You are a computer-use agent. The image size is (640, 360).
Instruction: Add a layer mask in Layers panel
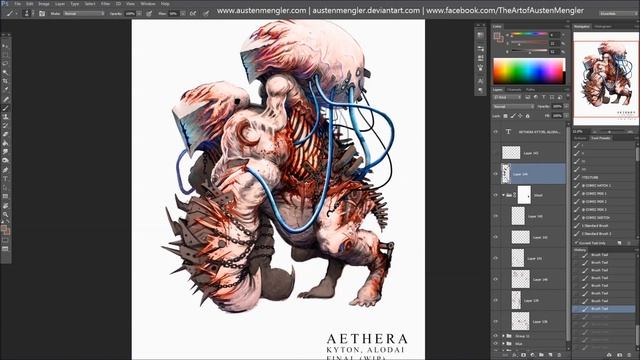point(523,355)
